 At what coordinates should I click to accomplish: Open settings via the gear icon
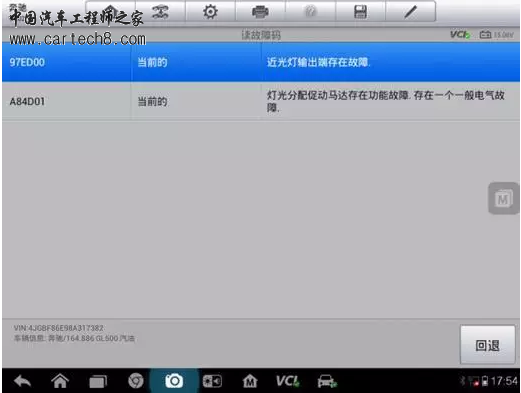point(210,12)
